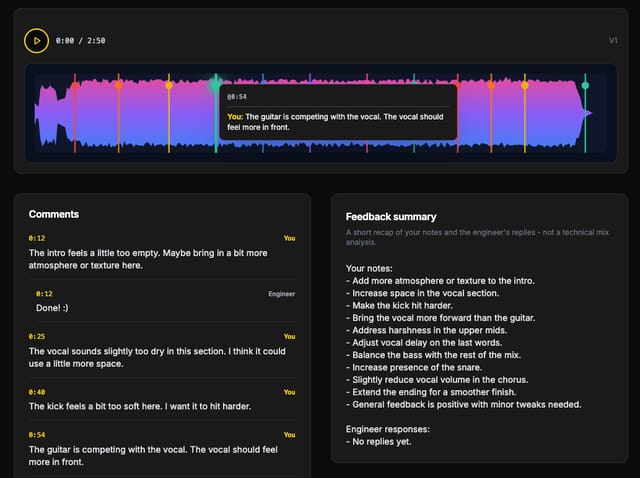This screenshot has height=478, width=640.
Task: Click the active green marker at 0:54
Action: 216,85
